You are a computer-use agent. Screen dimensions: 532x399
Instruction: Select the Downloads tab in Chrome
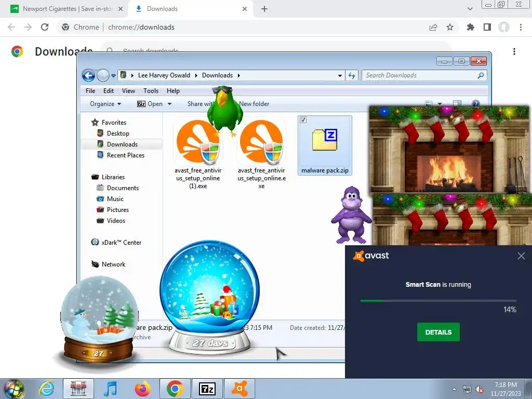[x=190, y=9]
